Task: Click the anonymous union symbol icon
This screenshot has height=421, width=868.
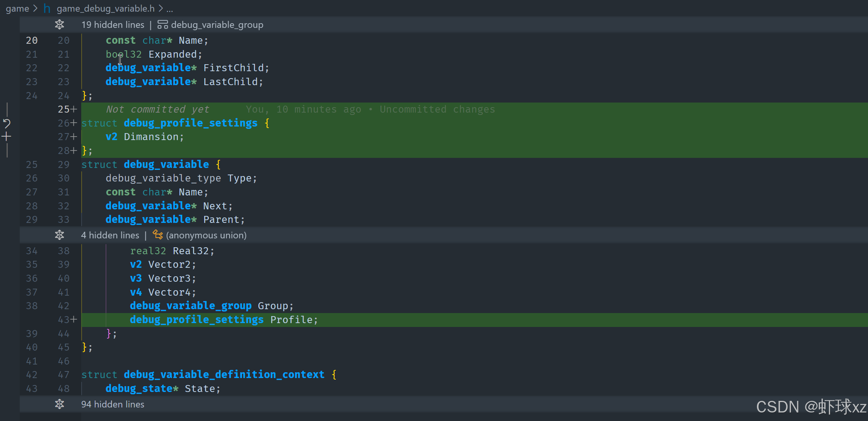Action: click(x=157, y=235)
